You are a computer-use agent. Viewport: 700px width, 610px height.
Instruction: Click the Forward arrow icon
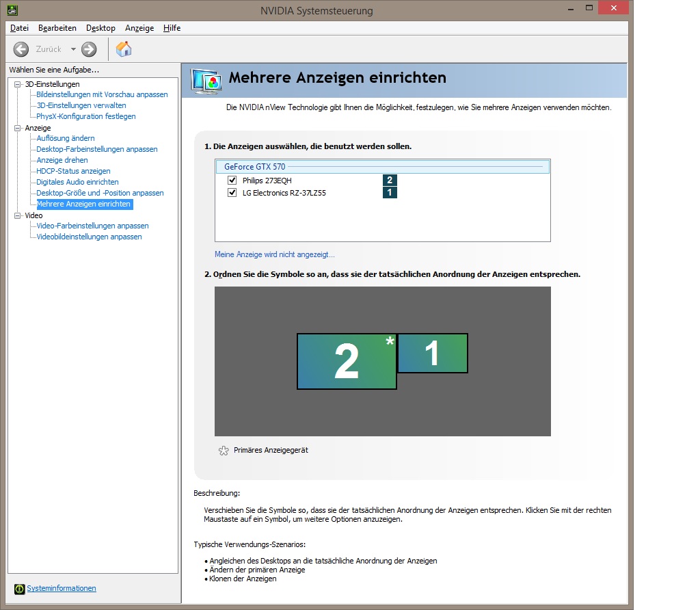point(89,49)
